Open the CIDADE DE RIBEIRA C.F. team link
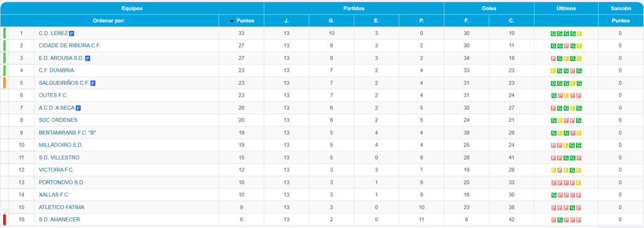644x228 pixels. (x=69, y=45)
